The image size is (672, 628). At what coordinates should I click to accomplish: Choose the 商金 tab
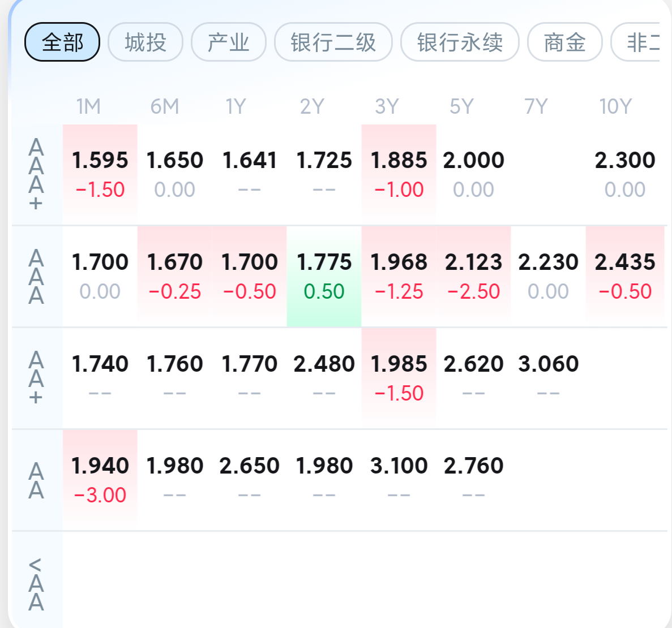tap(564, 42)
